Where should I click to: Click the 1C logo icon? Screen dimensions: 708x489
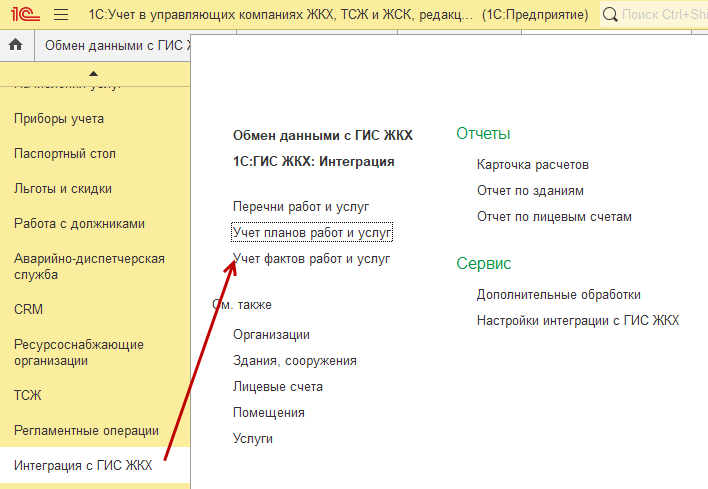25,14
